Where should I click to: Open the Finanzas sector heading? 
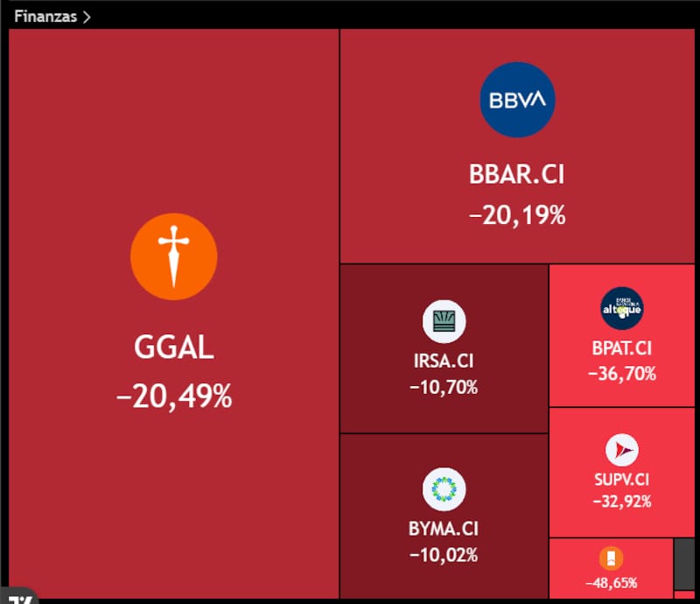pyautogui.click(x=45, y=17)
